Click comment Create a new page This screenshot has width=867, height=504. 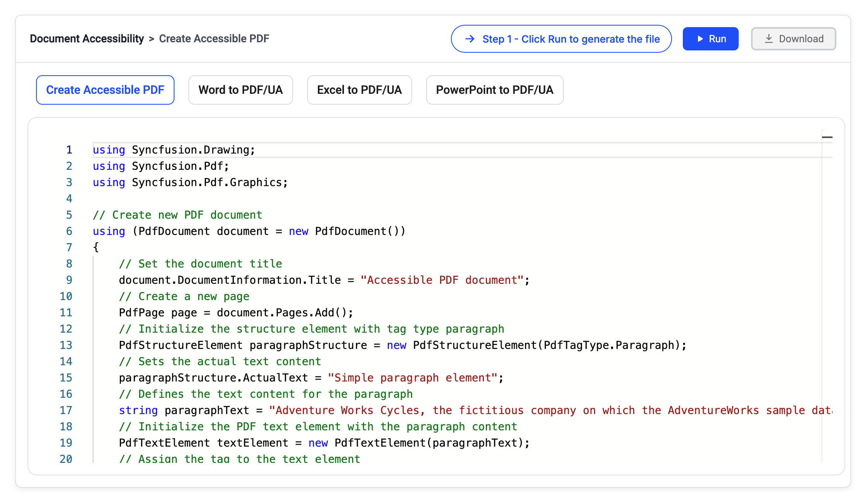[x=184, y=297]
